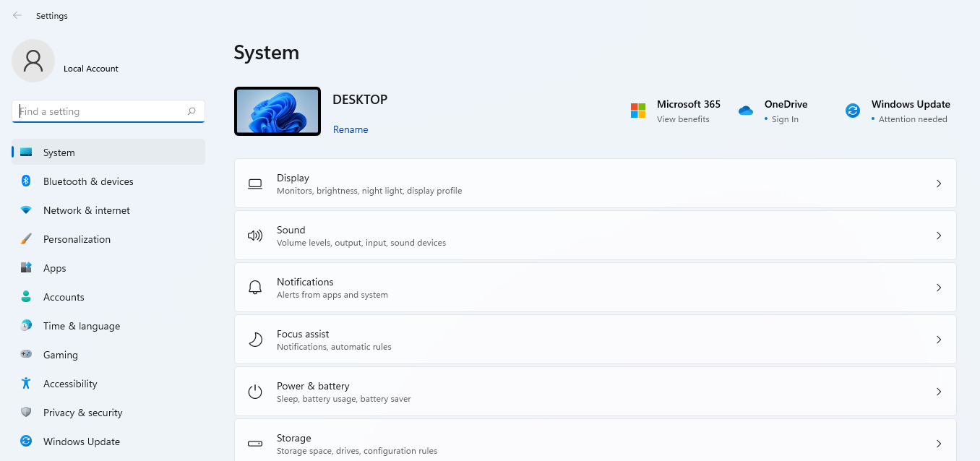Go back using the arrow at top left

click(x=17, y=14)
